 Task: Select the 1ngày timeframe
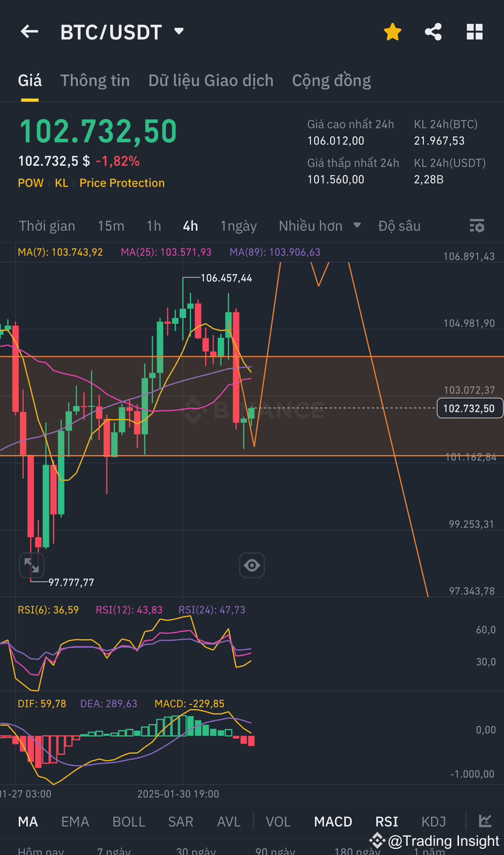[239, 225]
